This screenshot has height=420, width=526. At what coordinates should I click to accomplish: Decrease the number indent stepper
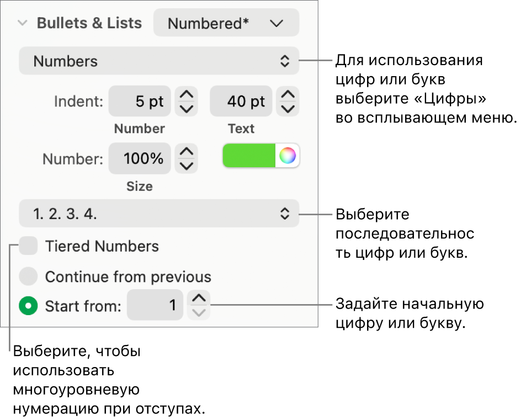click(x=187, y=108)
